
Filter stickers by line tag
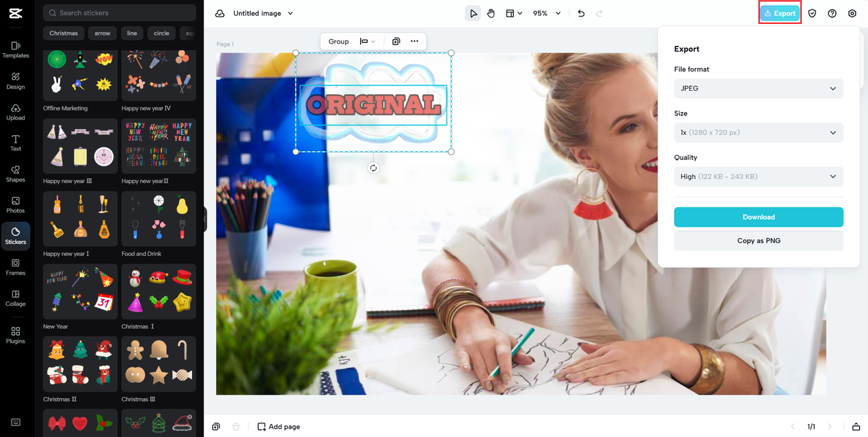click(x=132, y=33)
